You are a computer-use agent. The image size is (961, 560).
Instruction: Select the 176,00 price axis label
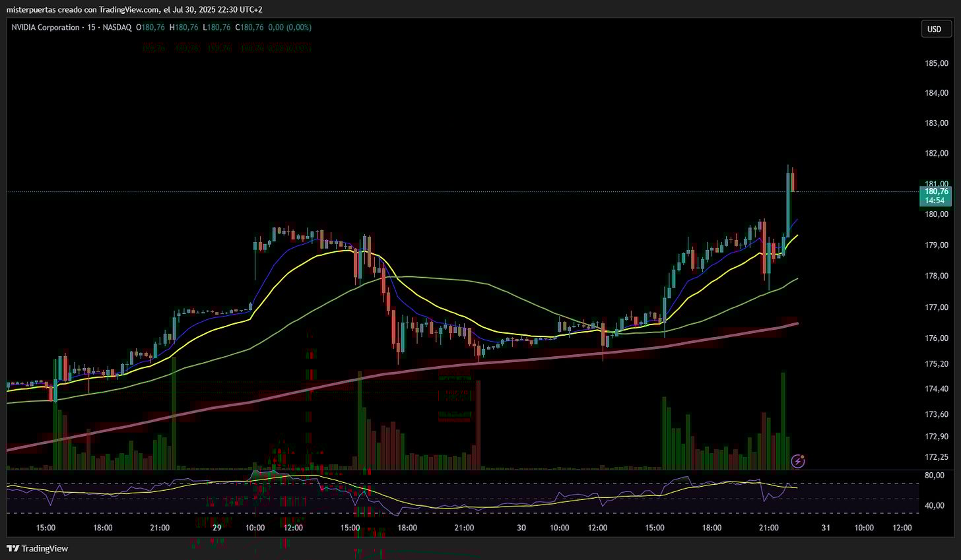click(937, 338)
